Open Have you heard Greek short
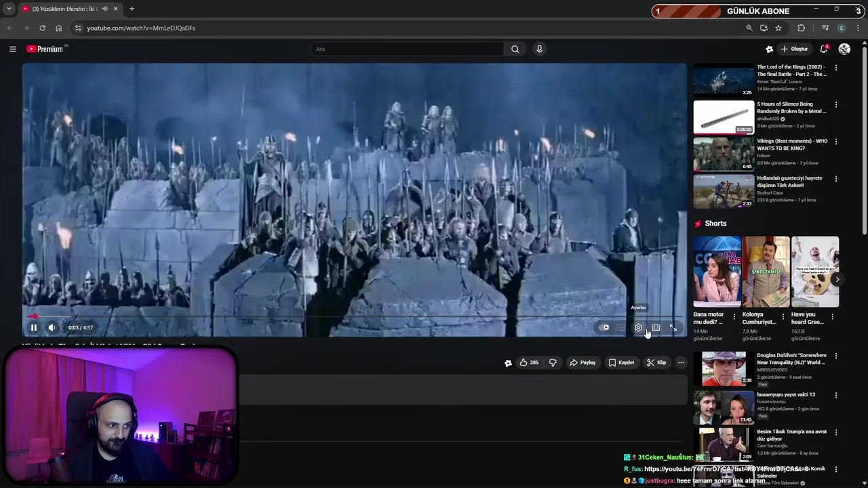The width and height of the screenshot is (868, 488). tap(815, 272)
